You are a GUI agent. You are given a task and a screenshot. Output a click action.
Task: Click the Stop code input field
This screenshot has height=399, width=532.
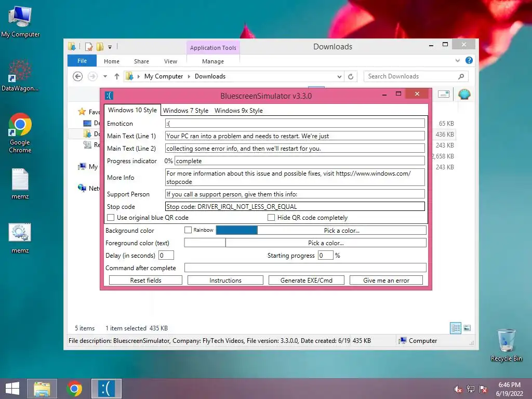[295, 206]
